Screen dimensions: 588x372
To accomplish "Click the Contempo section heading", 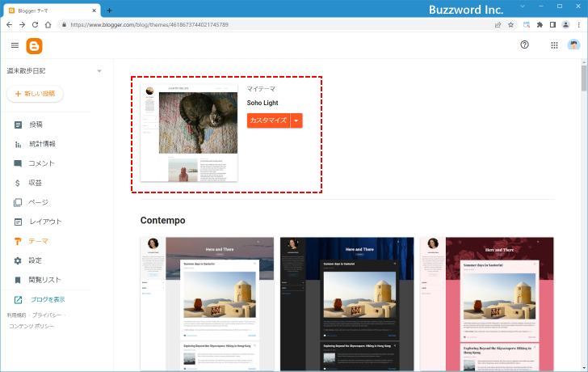I will click(x=163, y=220).
